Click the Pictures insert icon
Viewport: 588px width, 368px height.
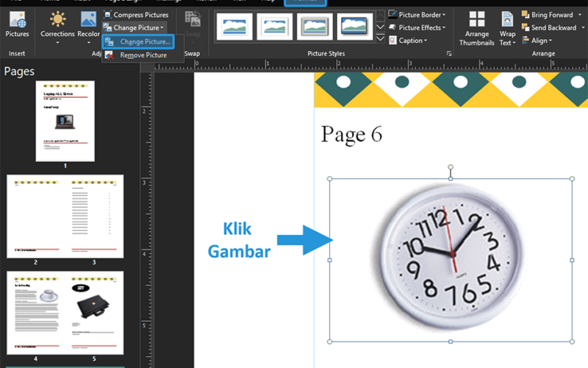(x=17, y=24)
